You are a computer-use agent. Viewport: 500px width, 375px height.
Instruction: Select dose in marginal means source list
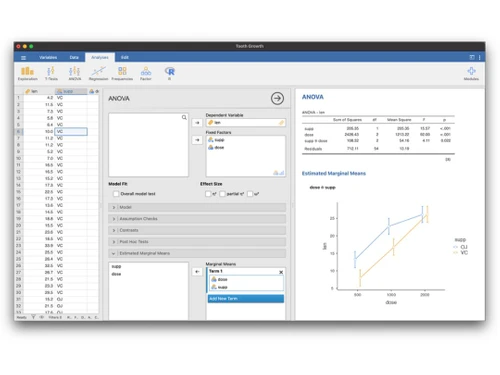[x=116, y=274]
